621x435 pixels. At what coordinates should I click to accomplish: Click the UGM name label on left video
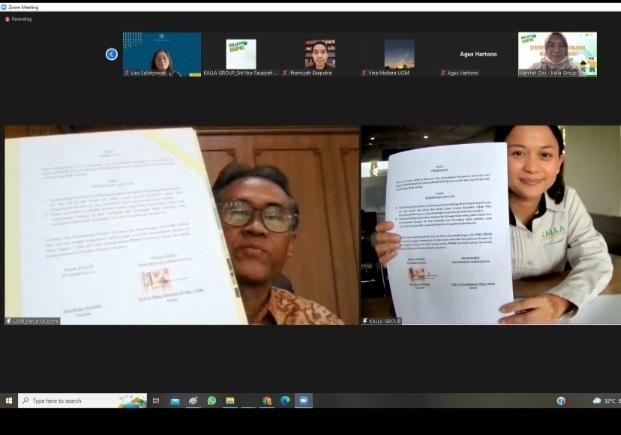pyautogui.click(x=32, y=321)
